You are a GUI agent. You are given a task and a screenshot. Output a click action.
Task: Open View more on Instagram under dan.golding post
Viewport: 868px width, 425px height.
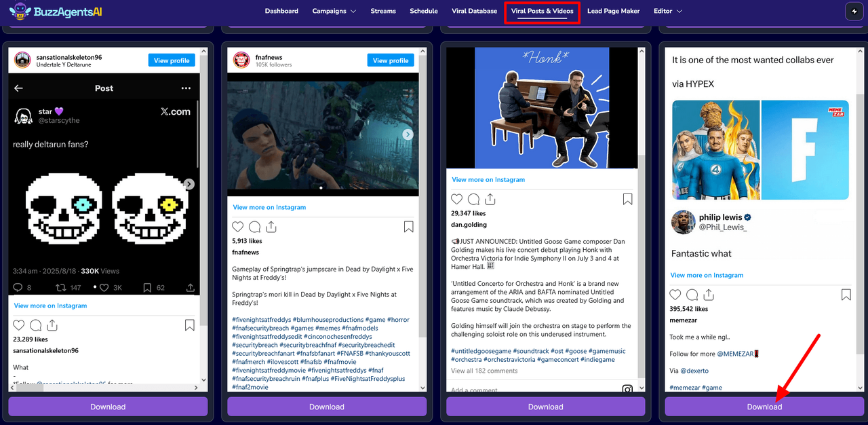point(488,179)
